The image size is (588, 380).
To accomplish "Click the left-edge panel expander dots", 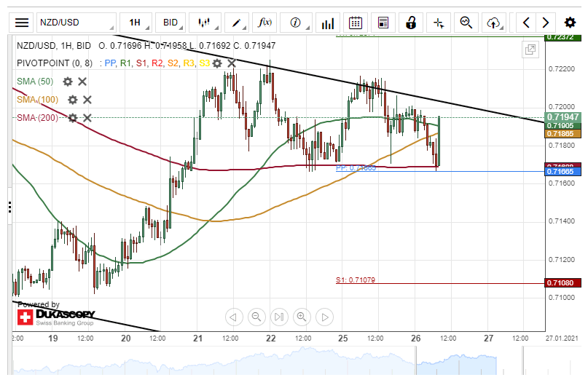I will 9,207.
